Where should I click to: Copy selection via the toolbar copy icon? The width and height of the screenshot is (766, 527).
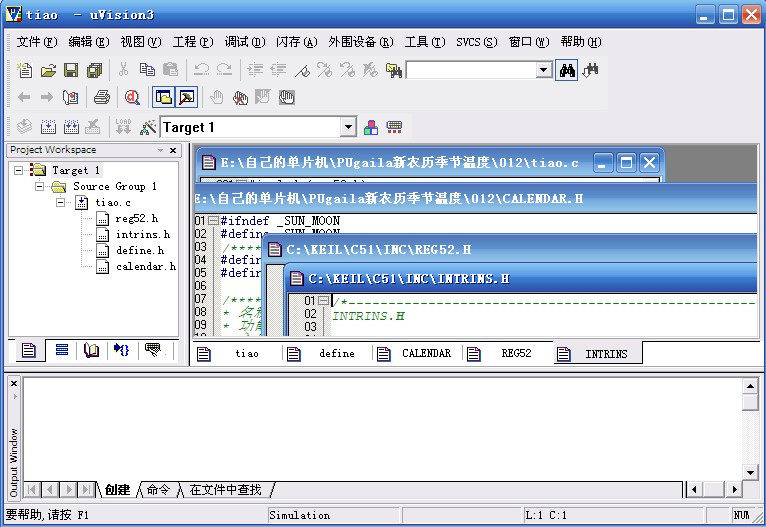[x=147, y=70]
